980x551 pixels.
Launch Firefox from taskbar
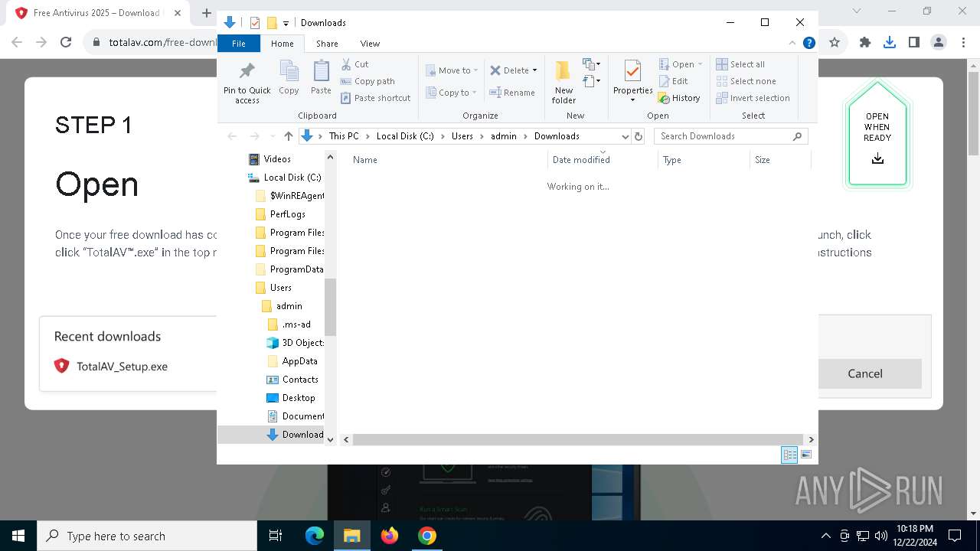(x=389, y=536)
